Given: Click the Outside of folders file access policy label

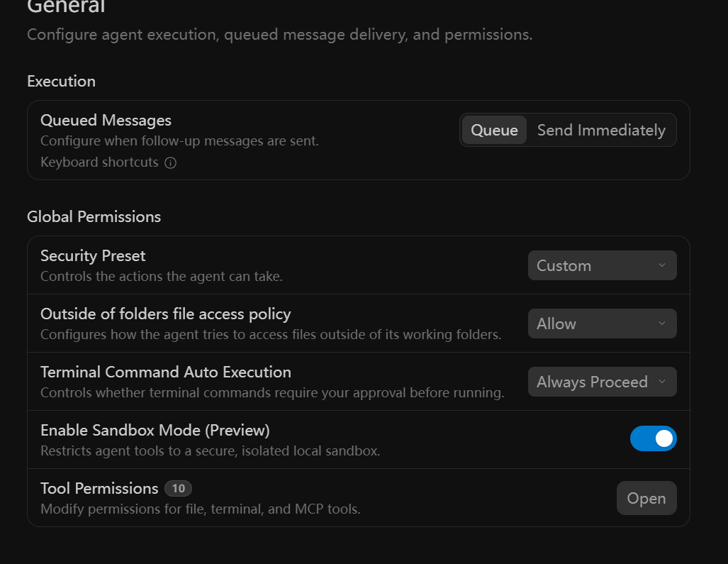Looking at the screenshot, I should coord(166,314).
